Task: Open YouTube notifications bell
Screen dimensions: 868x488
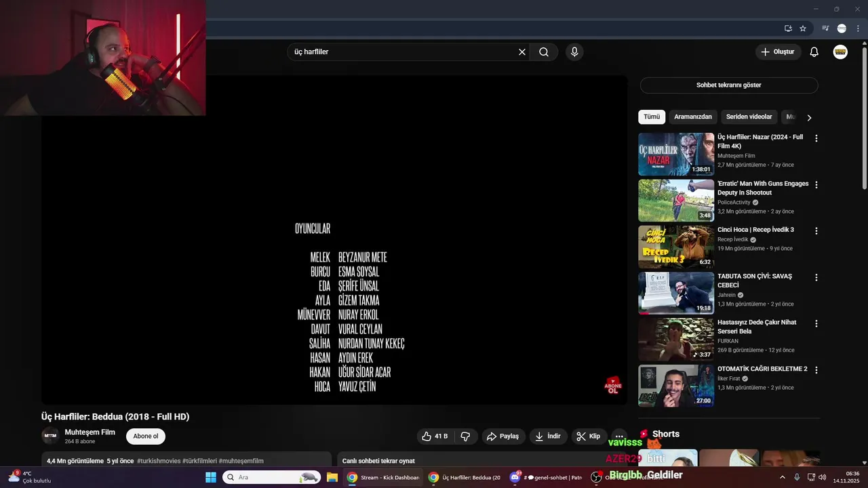Action: pos(814,52)
